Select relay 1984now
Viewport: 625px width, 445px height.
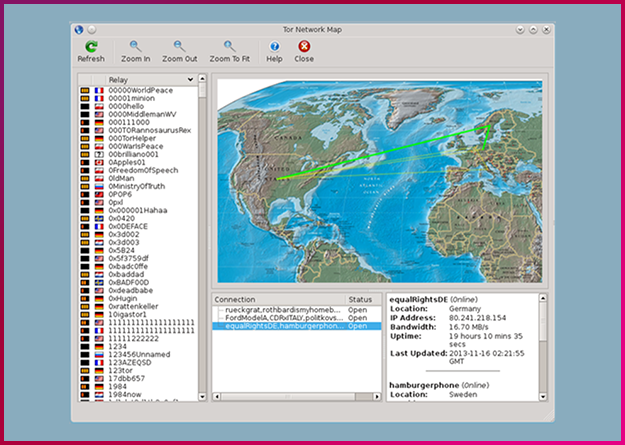[125, 394]
